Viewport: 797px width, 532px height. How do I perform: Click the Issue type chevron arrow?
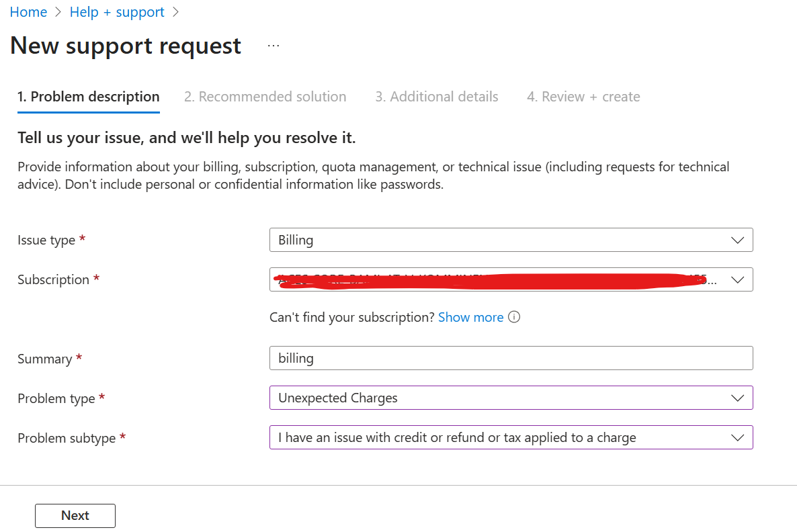pos(737,240)
